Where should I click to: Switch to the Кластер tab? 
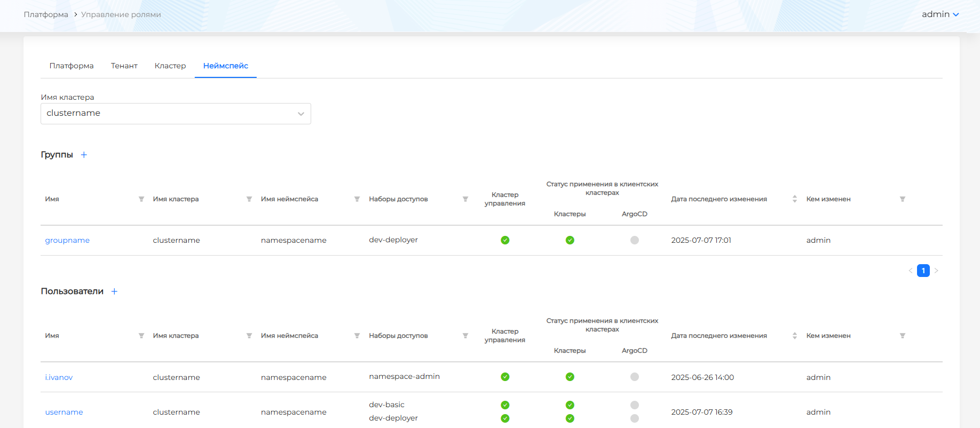click(170, 66)
